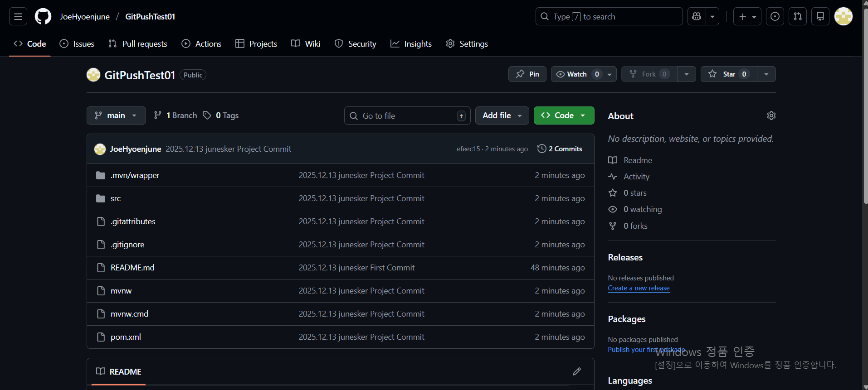Open the Security tab

pos(356,44)
